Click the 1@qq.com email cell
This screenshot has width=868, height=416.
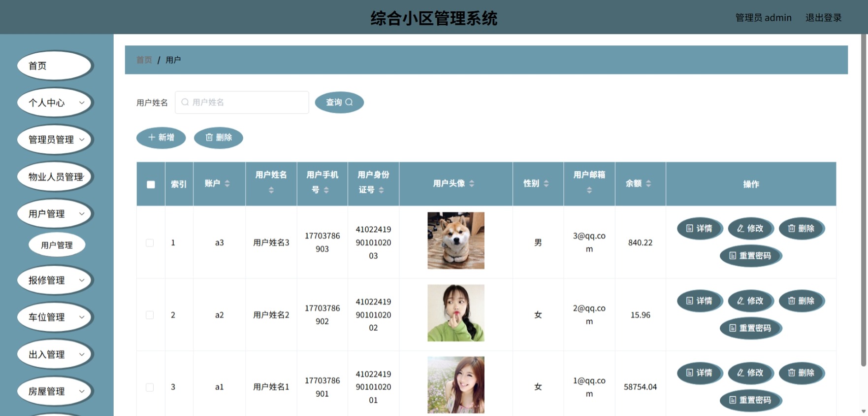click(x=589, y=387)
